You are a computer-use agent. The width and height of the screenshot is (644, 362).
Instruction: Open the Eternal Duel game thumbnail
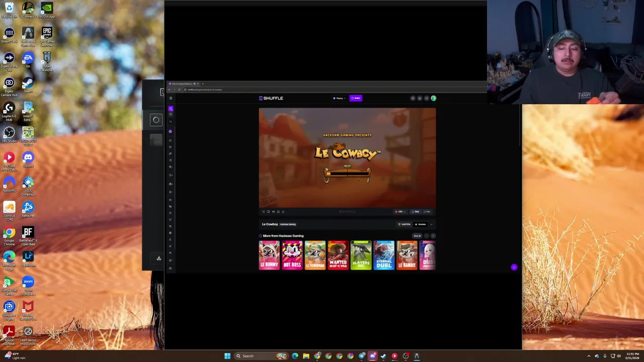pyautogui.click(x=384, y=255)
